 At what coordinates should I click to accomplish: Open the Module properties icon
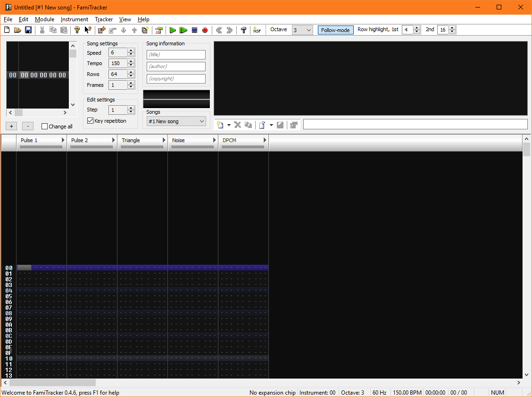pyautogui.click(x=158, y=30)
